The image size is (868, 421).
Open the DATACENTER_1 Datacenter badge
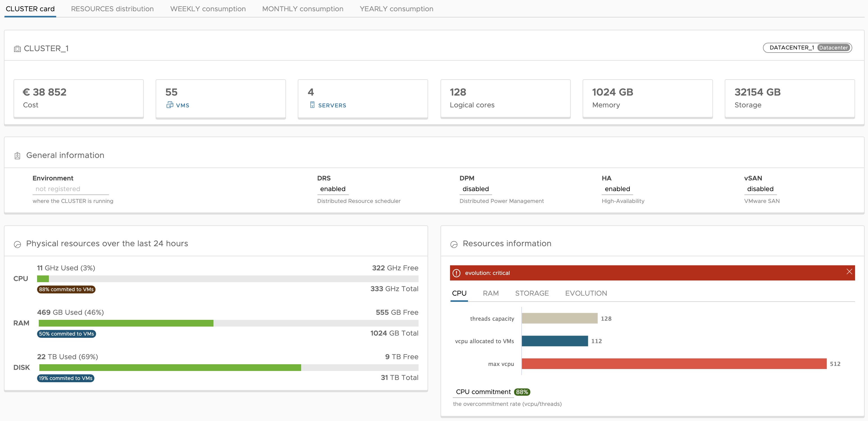[x=807, y=47]
